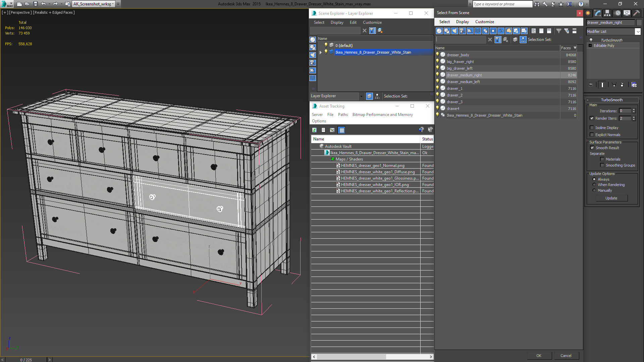Click Select All icon in Select From Scene
The image size is (644, 362).
pyautogui.click(x=534, y=31)
